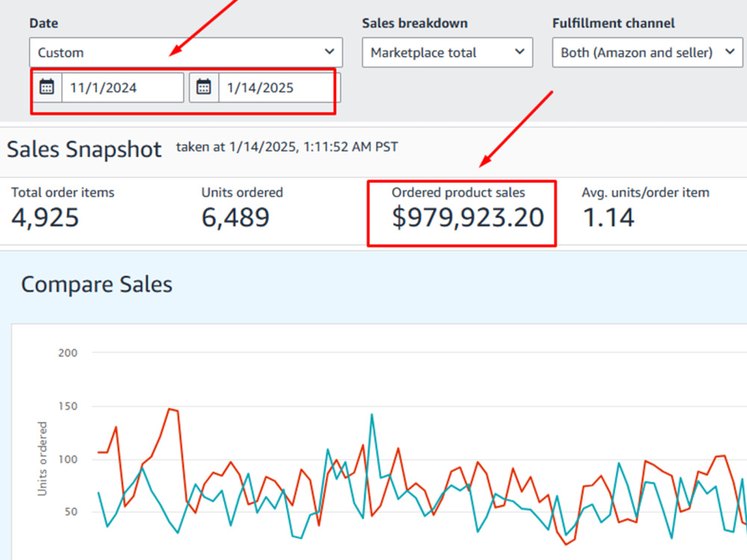Click the Compare Sales heading

[96, 284]
